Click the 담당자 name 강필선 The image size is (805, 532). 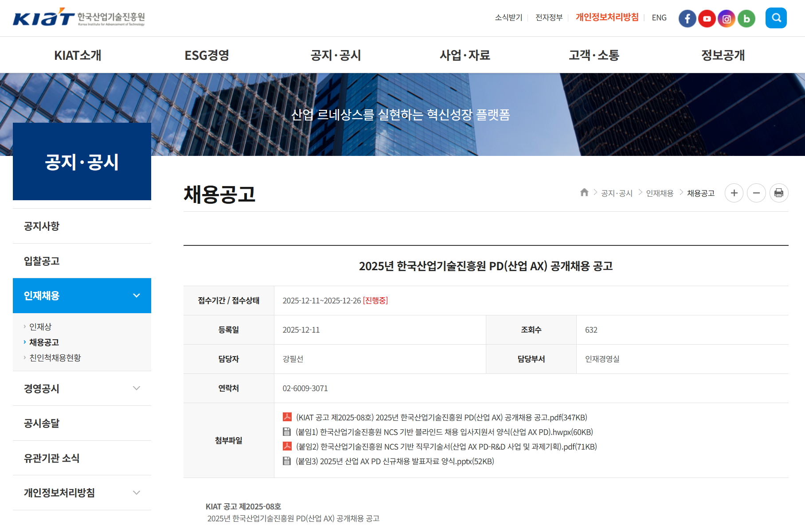293,359
